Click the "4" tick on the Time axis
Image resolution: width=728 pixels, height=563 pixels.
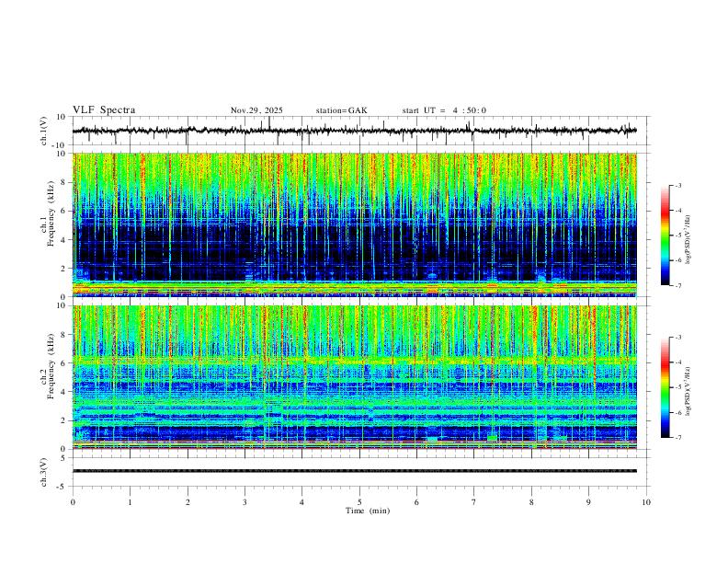pyautogui.click(x=301, y=502)
